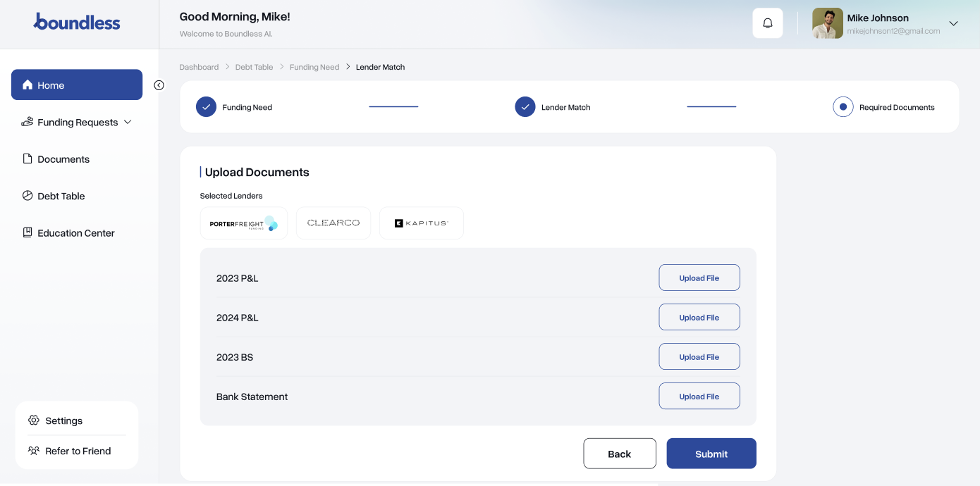Open Funding Need breadcrumb link

coord(314,67)
